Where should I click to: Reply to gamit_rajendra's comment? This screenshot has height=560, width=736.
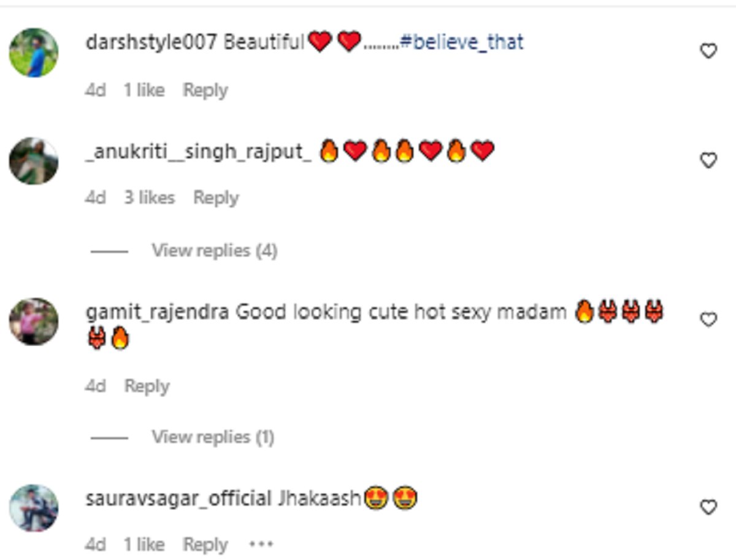click(147, 386)
